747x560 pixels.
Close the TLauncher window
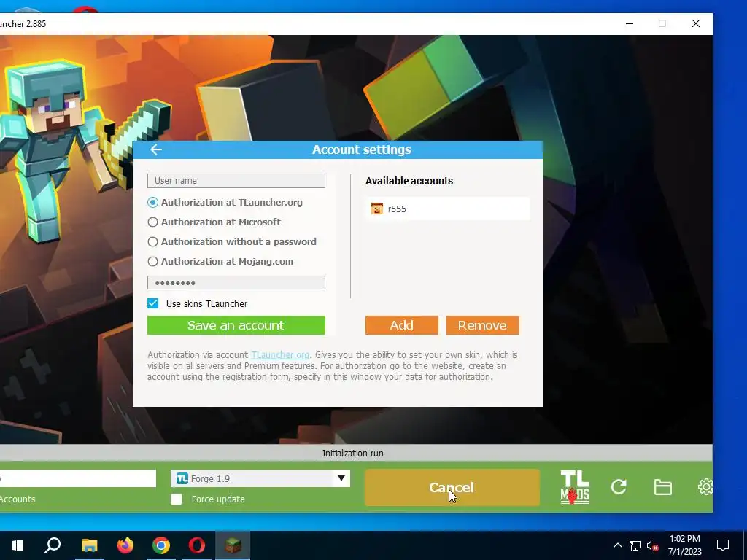tap(696, 24)
